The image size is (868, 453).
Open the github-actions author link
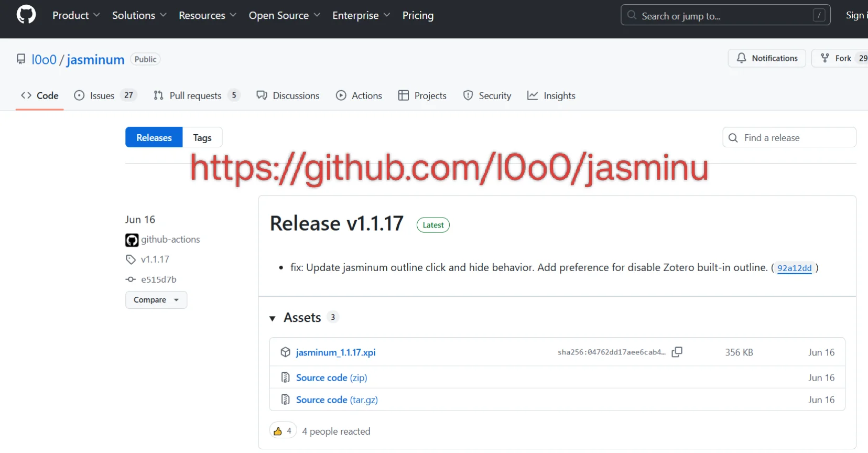170,239
